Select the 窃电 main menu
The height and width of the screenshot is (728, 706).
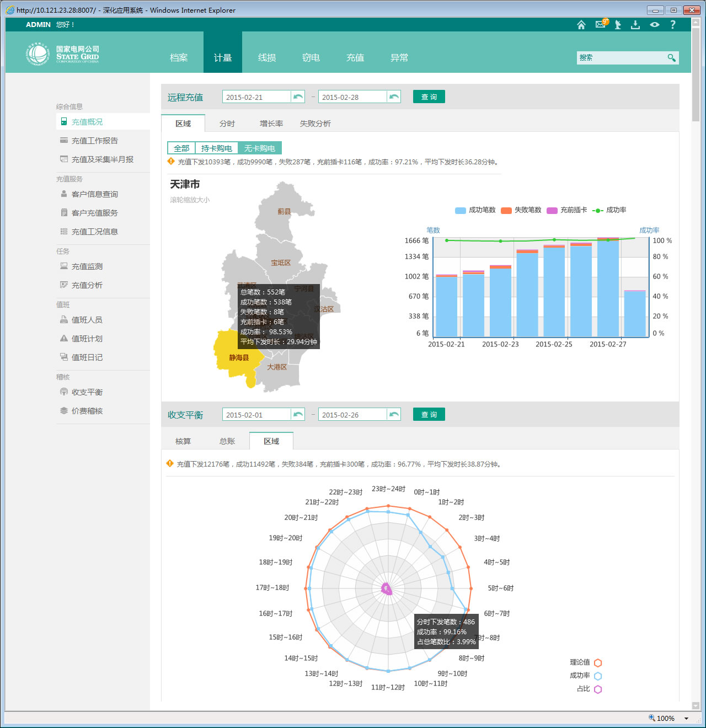click(311, 57)
